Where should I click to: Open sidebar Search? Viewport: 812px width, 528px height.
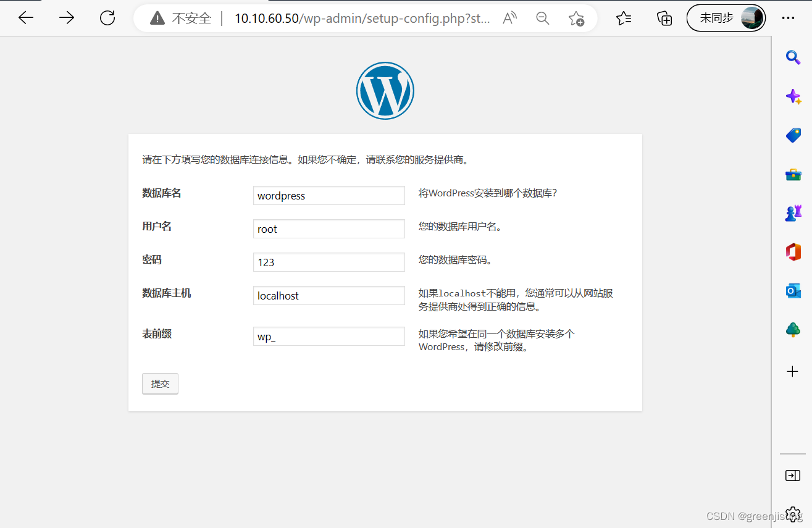click(793, 57)
